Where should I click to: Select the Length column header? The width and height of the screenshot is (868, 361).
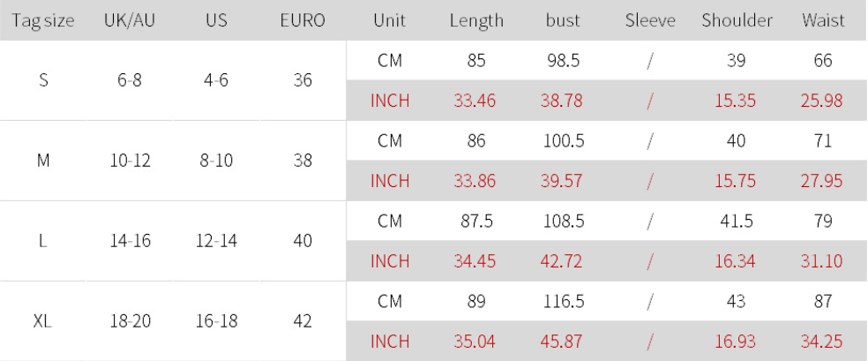pyautogui.click(x=476, y=20)
